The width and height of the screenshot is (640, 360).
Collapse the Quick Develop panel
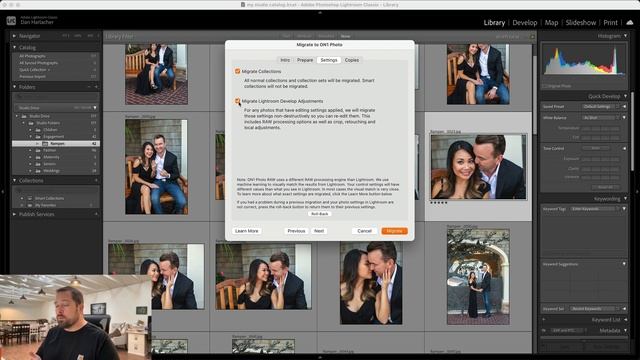(x=625, y=96)
